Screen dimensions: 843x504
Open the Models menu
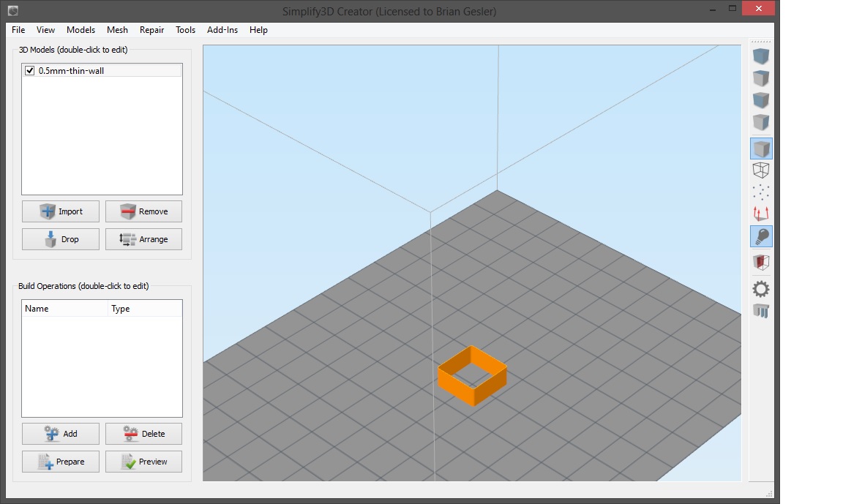click(80, 30)
